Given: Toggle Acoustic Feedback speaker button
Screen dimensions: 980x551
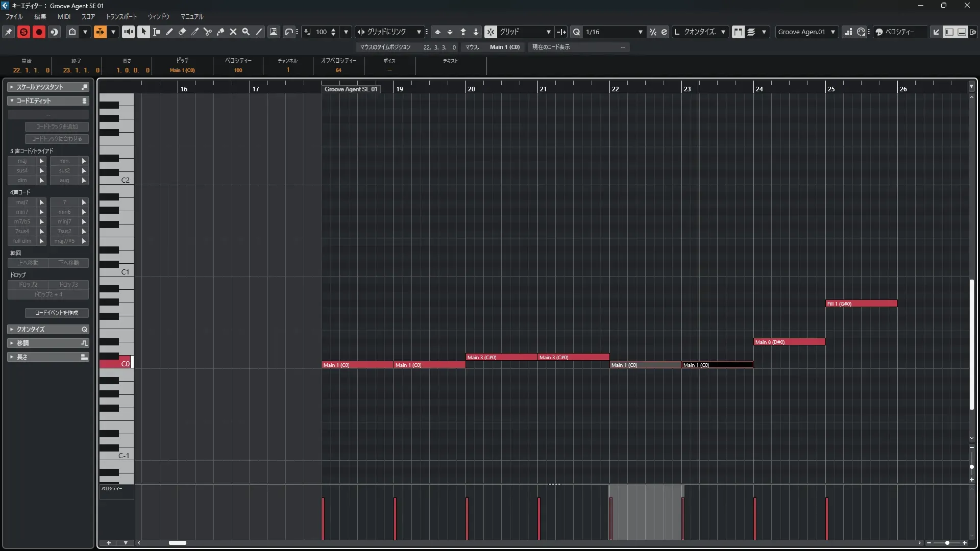Looking at the screenshot, I should pos(128,32).
